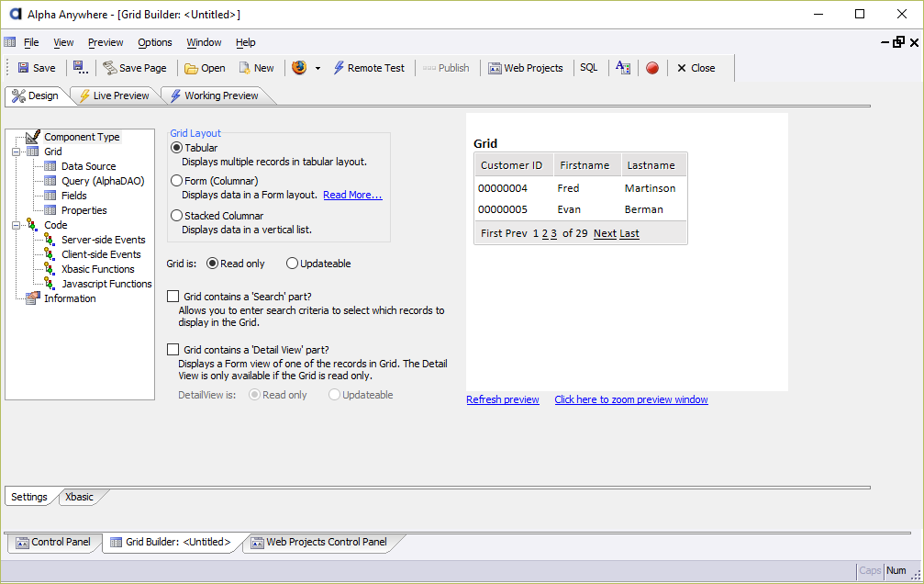Screen dimensions: 924x584
Task: Open Javascript Functions node
Action: point(106,284)
